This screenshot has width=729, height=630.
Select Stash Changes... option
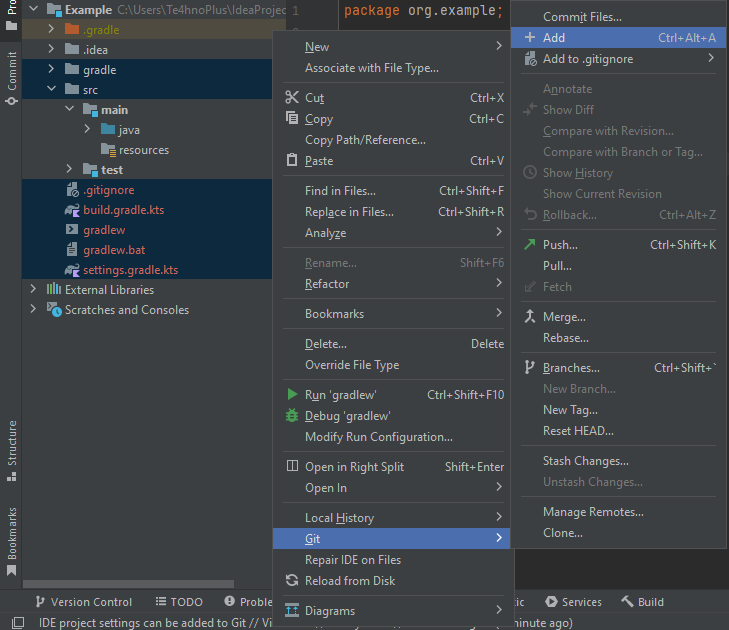pos(585,461)
